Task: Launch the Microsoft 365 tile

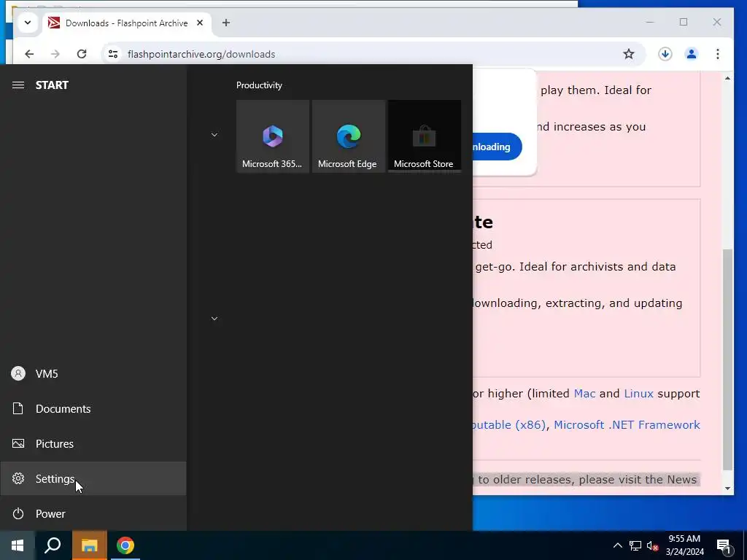Action: coord(273,136)
